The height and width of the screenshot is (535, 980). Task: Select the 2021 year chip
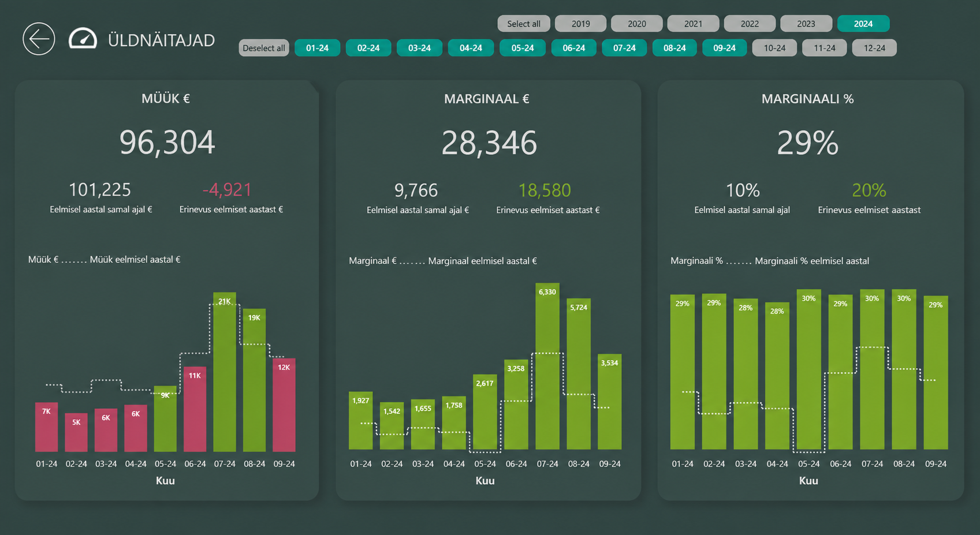click(x=693, y=24)
